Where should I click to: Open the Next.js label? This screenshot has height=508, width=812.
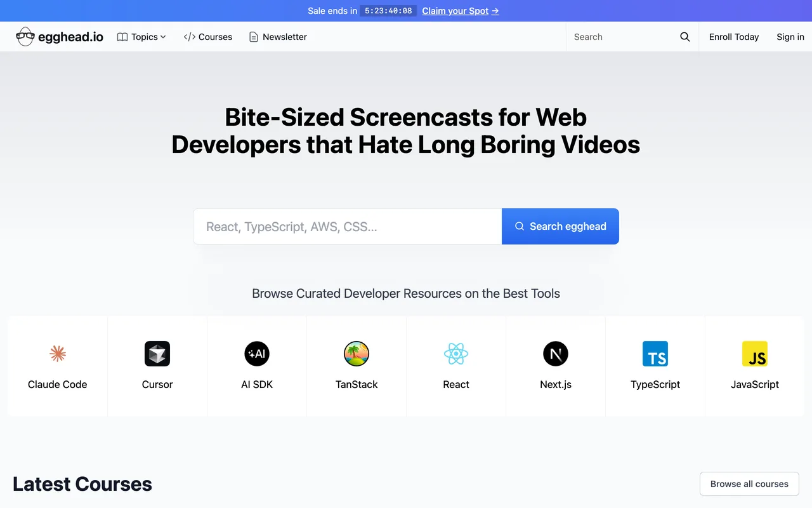(x=556, y=384)
